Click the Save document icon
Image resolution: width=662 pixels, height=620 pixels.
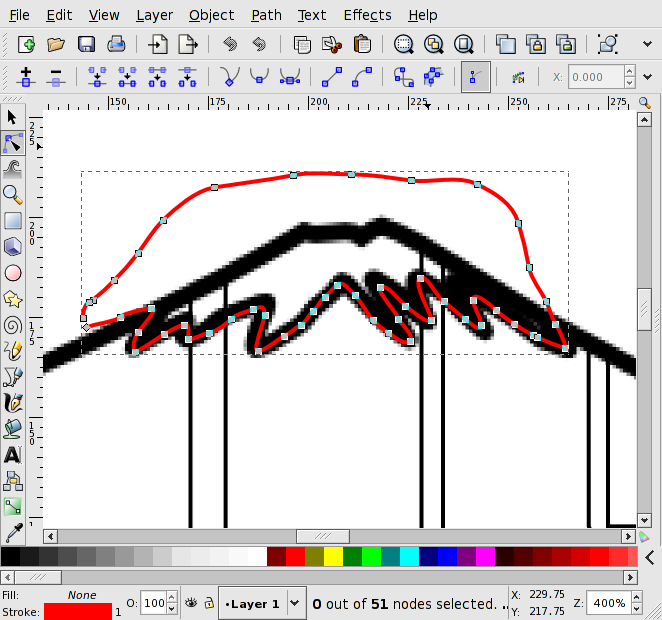click(86, 44)
